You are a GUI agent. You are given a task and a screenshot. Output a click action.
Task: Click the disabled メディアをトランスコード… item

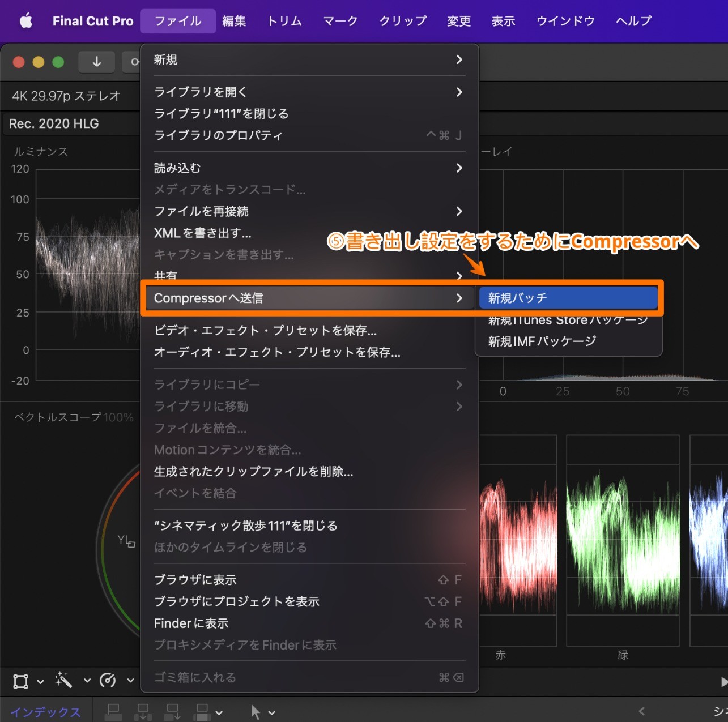coord(309,190)
